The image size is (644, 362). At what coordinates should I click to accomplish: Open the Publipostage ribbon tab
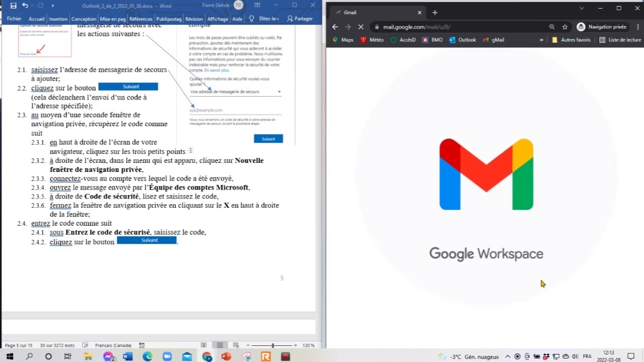pyautogui.click(x=169, y=19)
